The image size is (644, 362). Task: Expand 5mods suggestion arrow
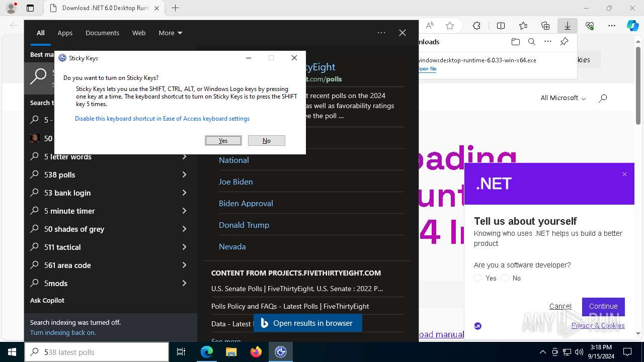[185, 283]
